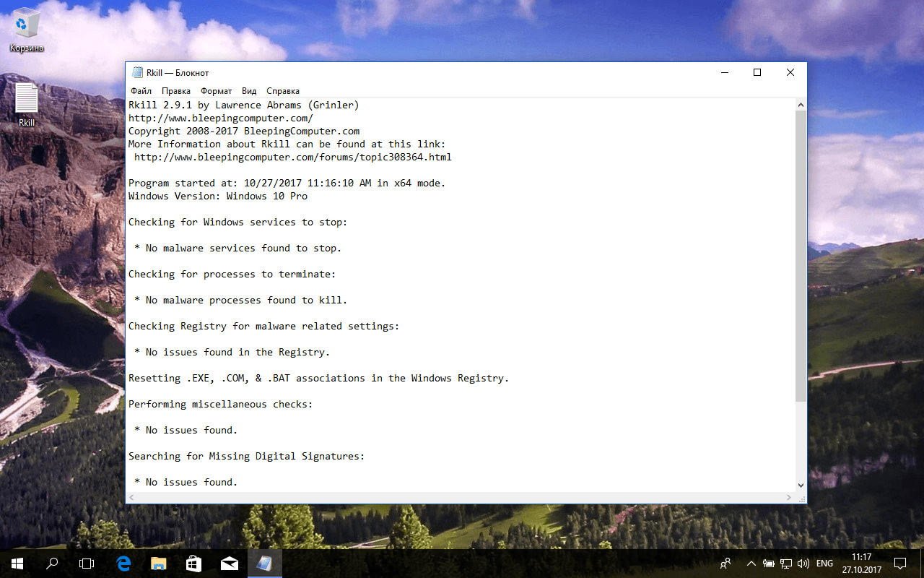Click the "Program started at" line
The width and height of the screenshot is (924, 578).
tap(287, 183)
